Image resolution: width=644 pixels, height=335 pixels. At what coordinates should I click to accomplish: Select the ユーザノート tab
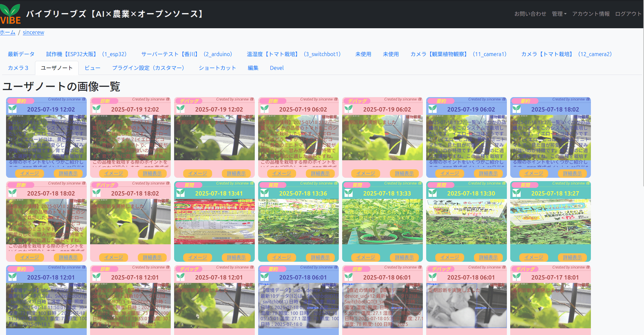click(57, 68)
